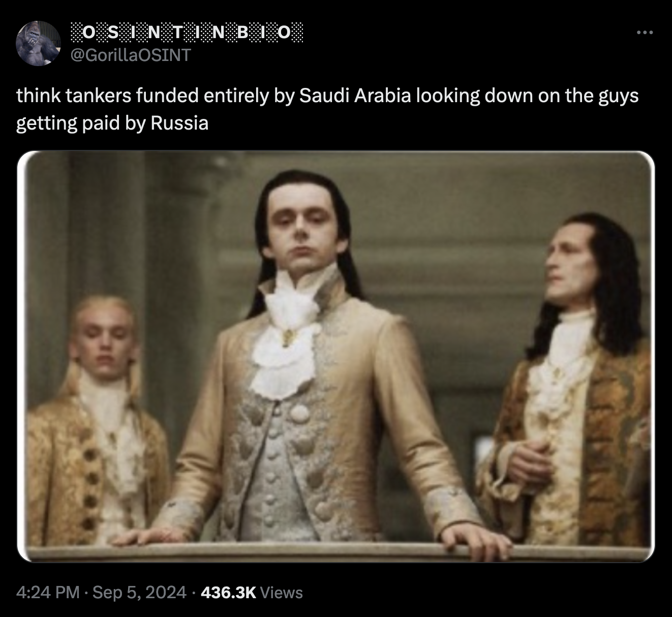Open the three-dot more options menu
Viewport: 672px width, 617px height.
click(645, 33)
